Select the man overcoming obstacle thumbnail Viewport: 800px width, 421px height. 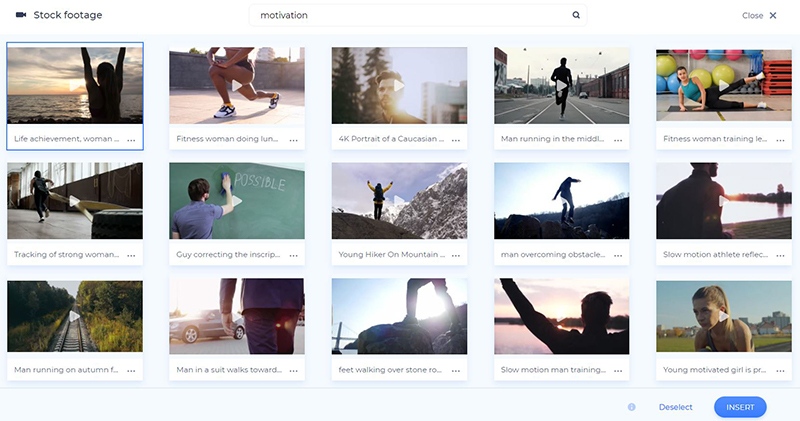pos(561,201)
